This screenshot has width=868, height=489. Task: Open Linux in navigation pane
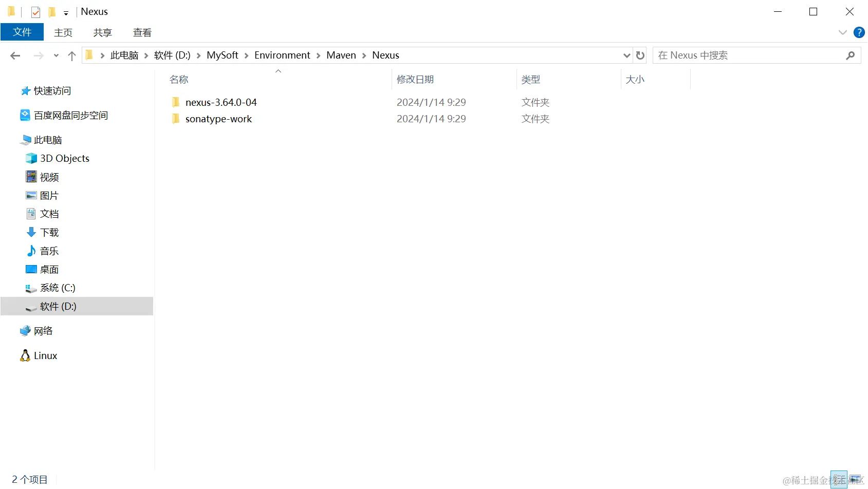[x=45, y=355]
